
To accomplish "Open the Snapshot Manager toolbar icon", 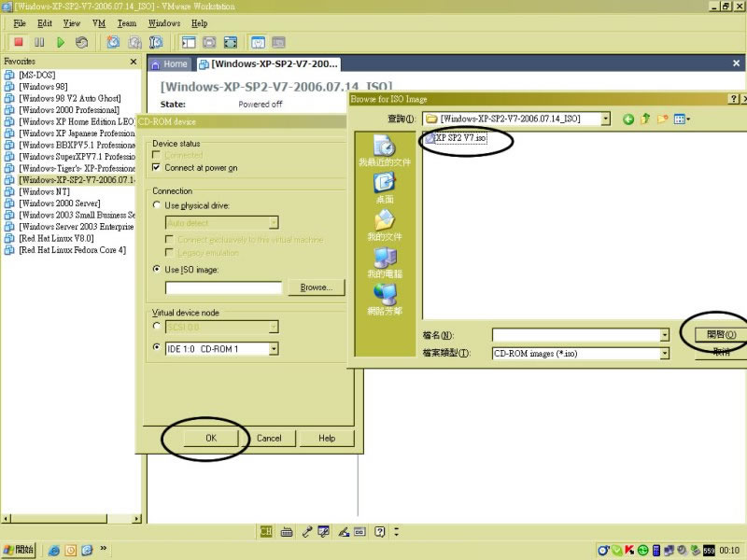I will [x=156, y=42].
